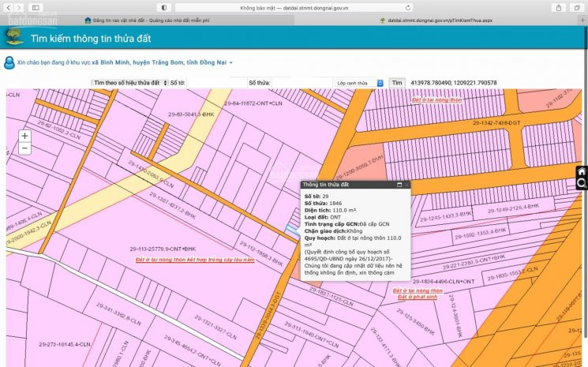Click parcel label 29-313-1940-ONT+CLN
Image resolution: width=588 pixels, height=367 pixels.
click(x=312, y=335)
